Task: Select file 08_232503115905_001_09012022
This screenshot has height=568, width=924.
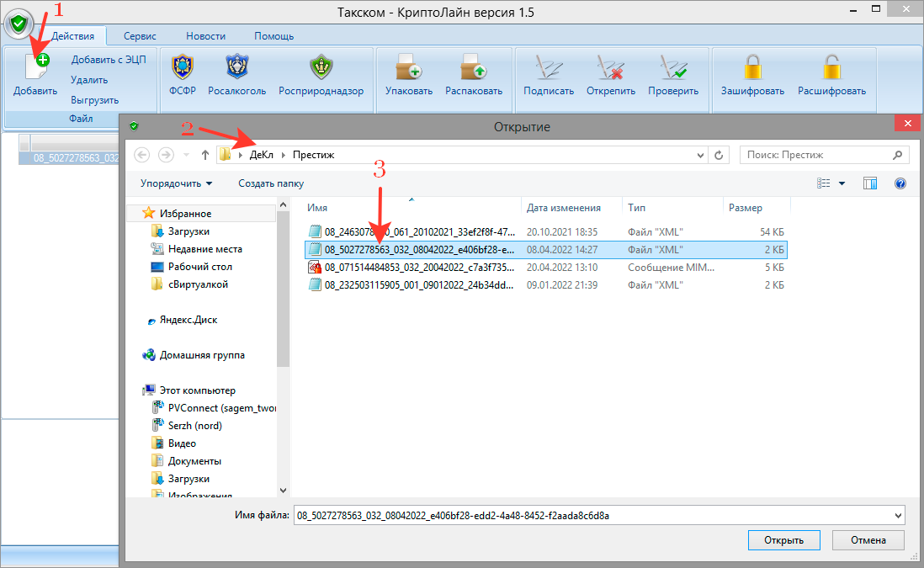Action: pos(545,285)
